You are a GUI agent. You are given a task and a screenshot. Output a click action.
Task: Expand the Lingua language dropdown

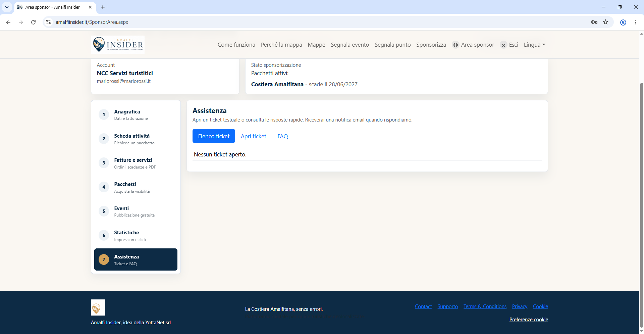coord(534,45)
